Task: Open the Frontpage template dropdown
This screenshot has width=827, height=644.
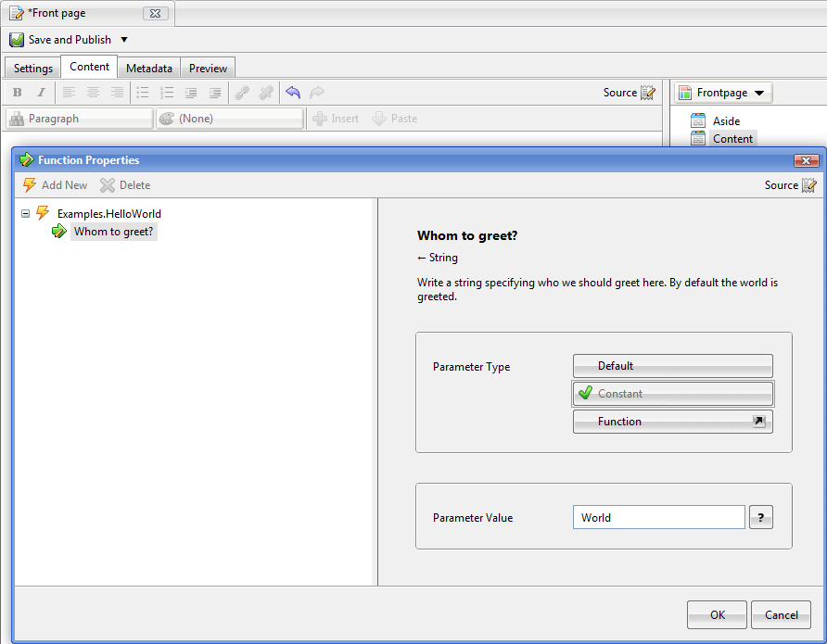Action: (722, 93)
